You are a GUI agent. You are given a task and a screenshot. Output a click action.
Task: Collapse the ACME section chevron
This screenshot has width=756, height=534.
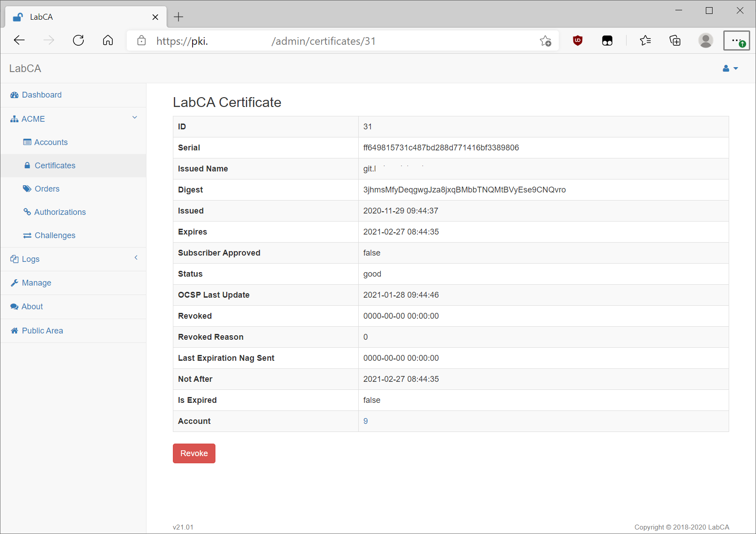click(134, 117)
